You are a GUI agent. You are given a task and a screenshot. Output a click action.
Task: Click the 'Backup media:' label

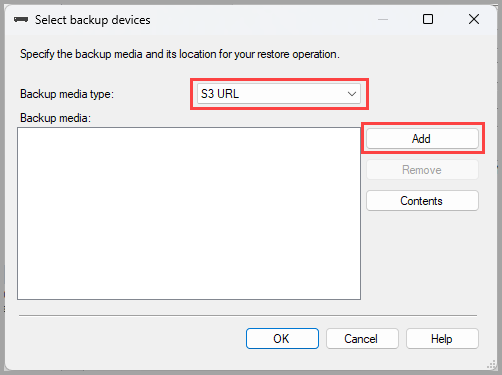pos(55,118)
